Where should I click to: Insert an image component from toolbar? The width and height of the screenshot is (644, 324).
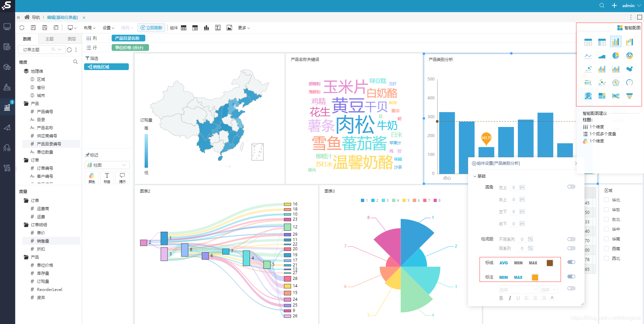(x=229, y=28)
